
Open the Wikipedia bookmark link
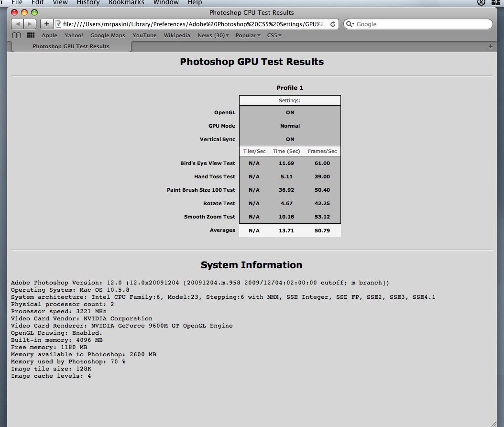tap(177, 35)
